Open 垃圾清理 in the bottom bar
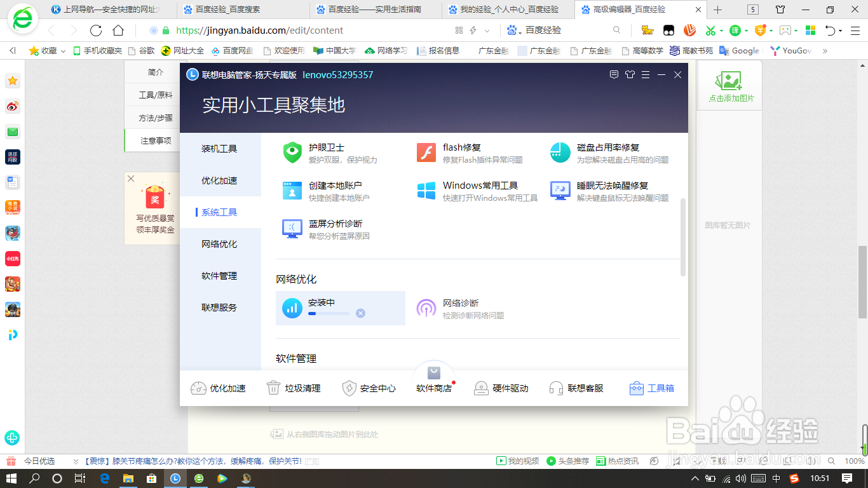Image resolution: width=868 pixels, height=488 pixels. [293, 388]
